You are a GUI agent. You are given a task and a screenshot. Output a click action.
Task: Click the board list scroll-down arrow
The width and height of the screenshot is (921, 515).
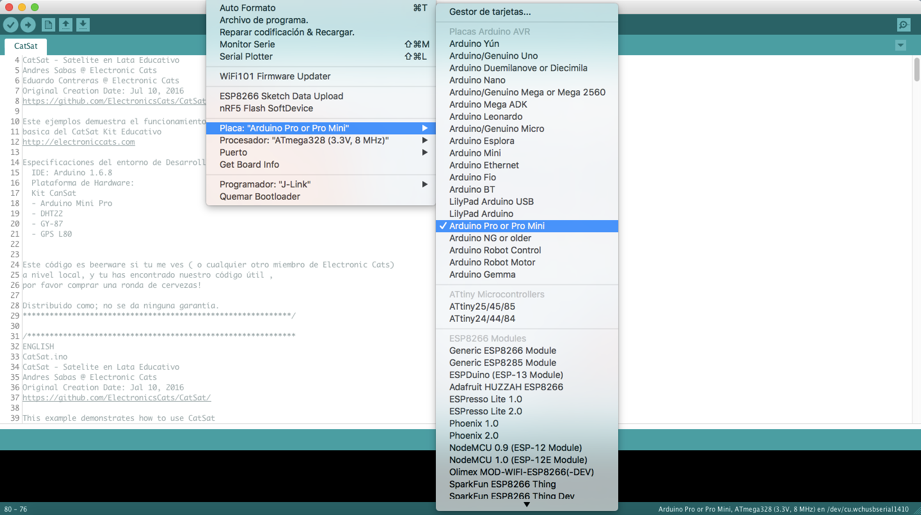click(x=527, y=504)
